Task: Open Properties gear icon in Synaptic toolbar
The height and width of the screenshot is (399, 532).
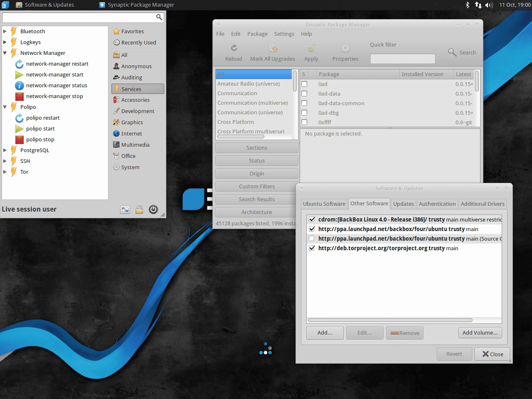Action: [x=345, y=48]
